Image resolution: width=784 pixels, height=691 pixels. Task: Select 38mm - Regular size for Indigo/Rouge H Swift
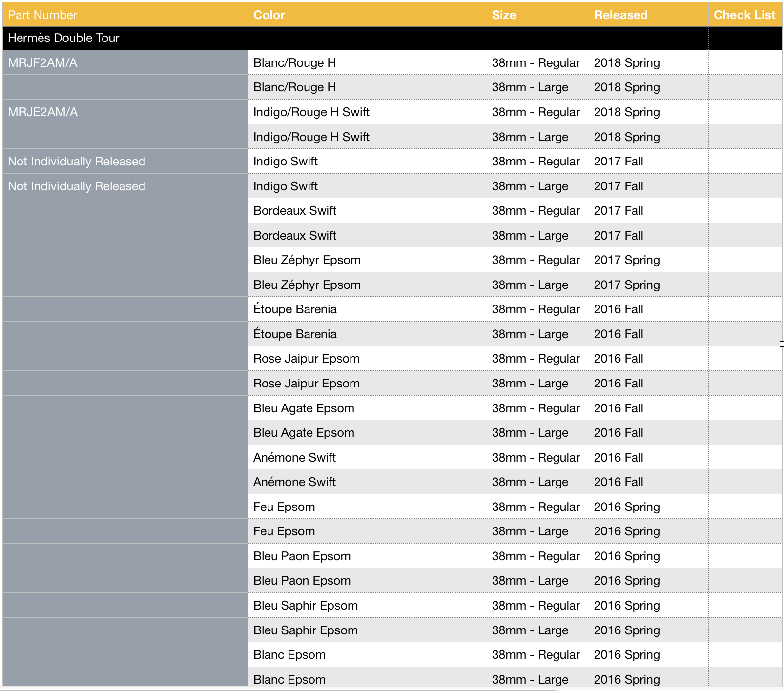536,112
